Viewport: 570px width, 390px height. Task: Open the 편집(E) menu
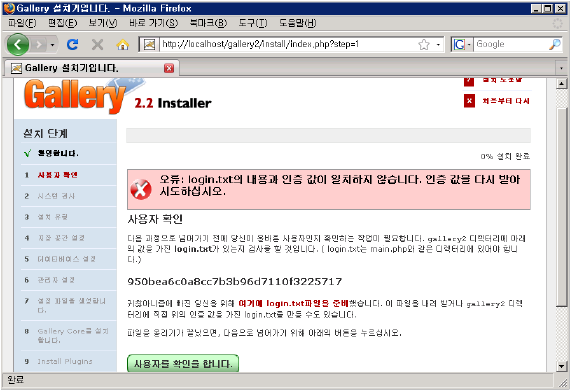(63, 23)
